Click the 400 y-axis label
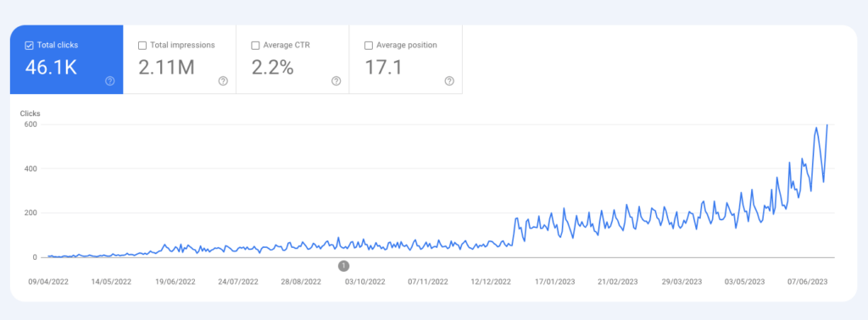This screenshot has height=320, width=868. (30, 168)
